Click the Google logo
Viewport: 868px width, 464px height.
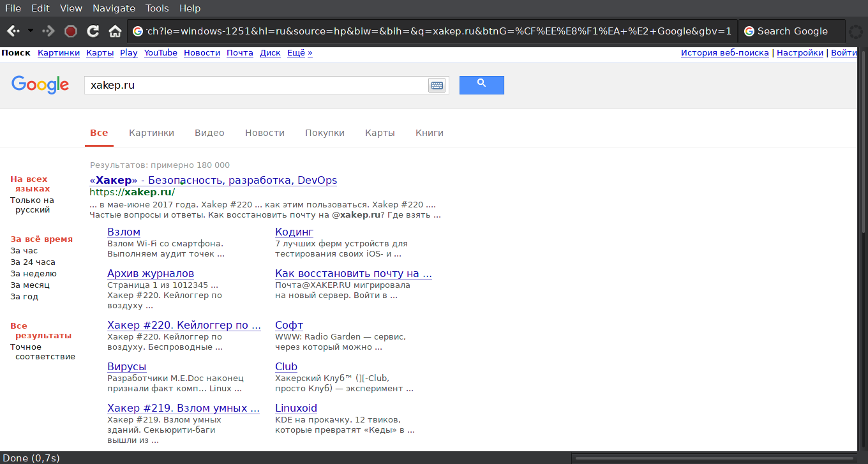[x=40, y=85]
